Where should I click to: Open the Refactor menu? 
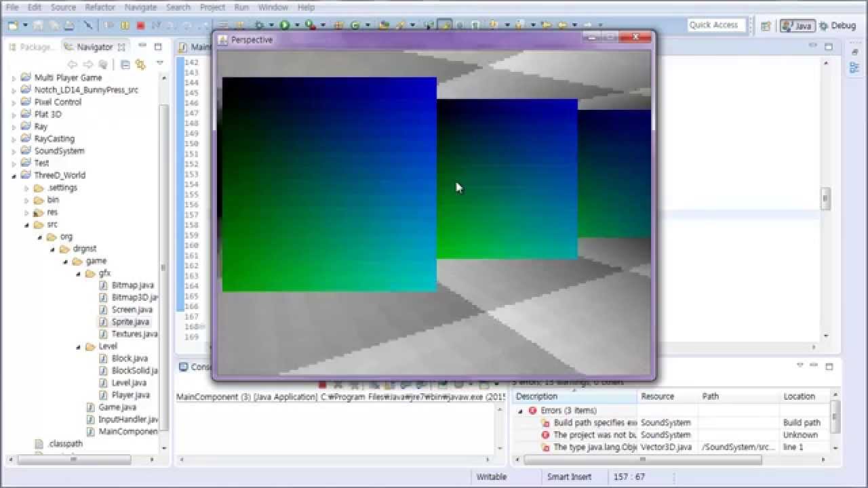coord(100,7)
